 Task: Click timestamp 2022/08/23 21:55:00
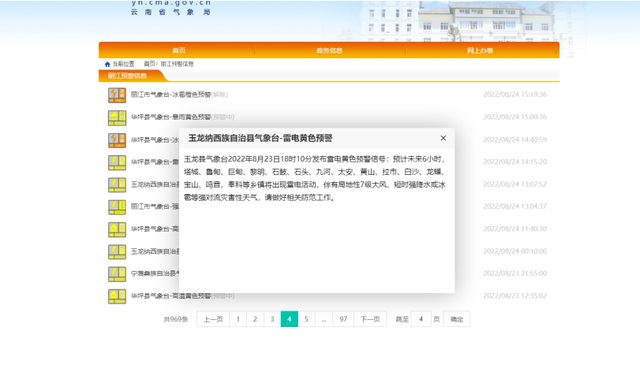[515, 274]
